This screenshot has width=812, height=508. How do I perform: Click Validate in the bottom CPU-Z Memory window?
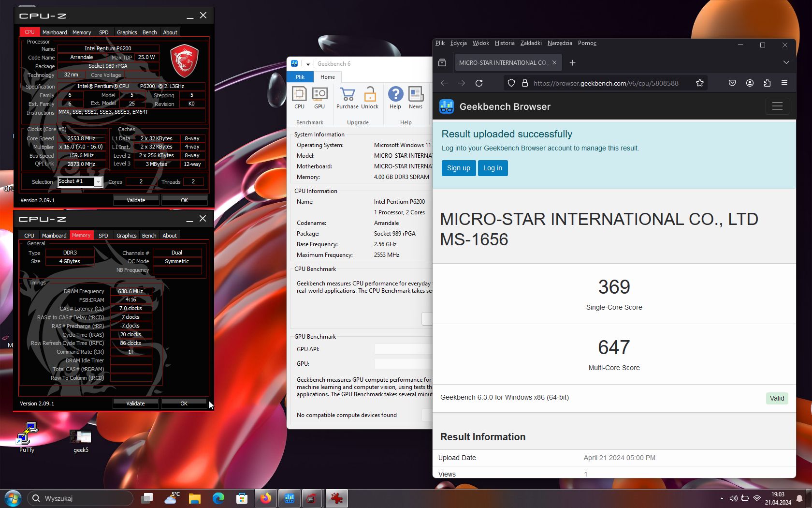135,403
